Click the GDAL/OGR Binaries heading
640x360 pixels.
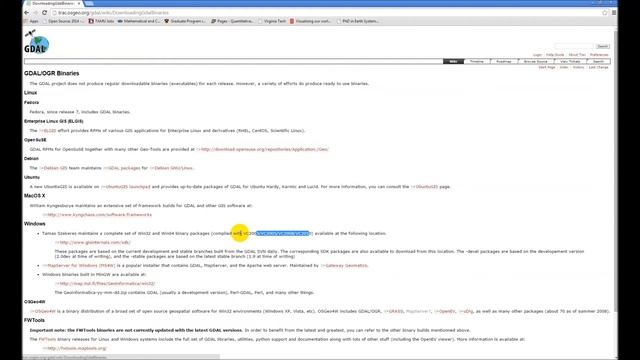click(51, 73)
